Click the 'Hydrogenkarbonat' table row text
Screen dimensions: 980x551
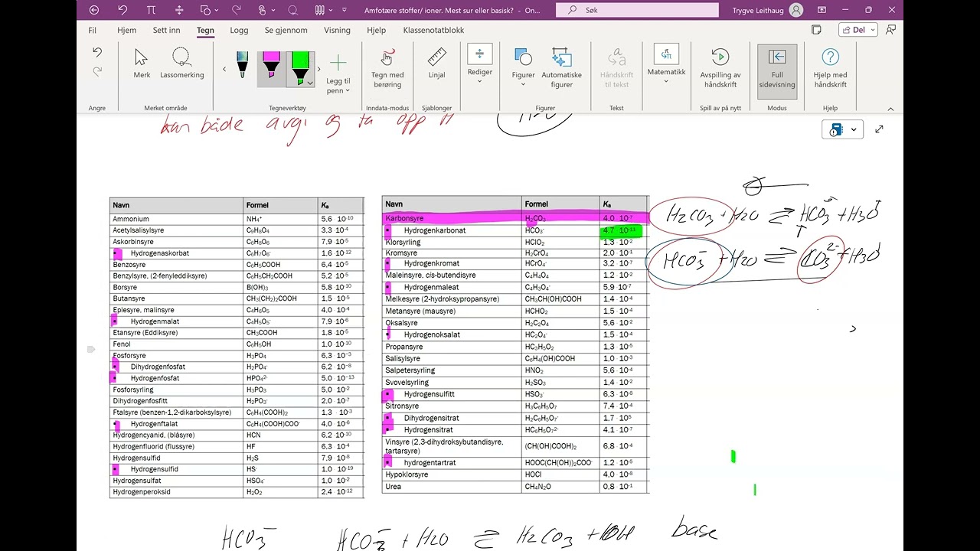pyautogui.click(x=435, y=230)
